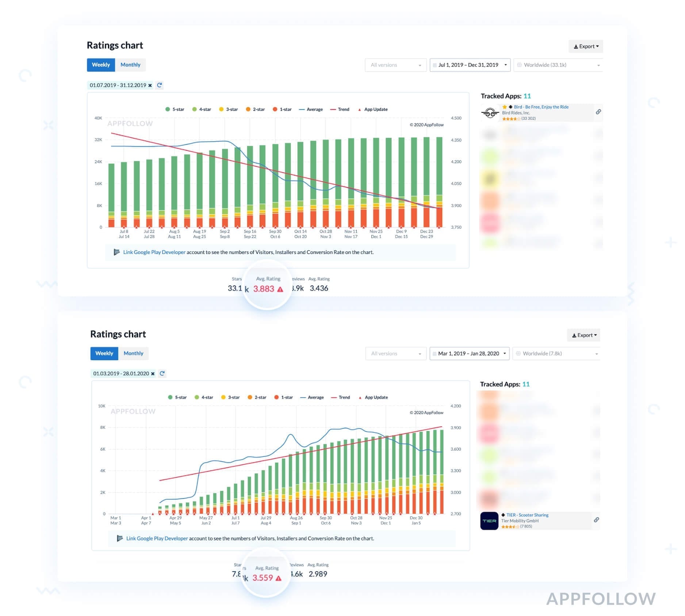
Task: Toggle 3-star series in top legend
Action: [228, 109]
